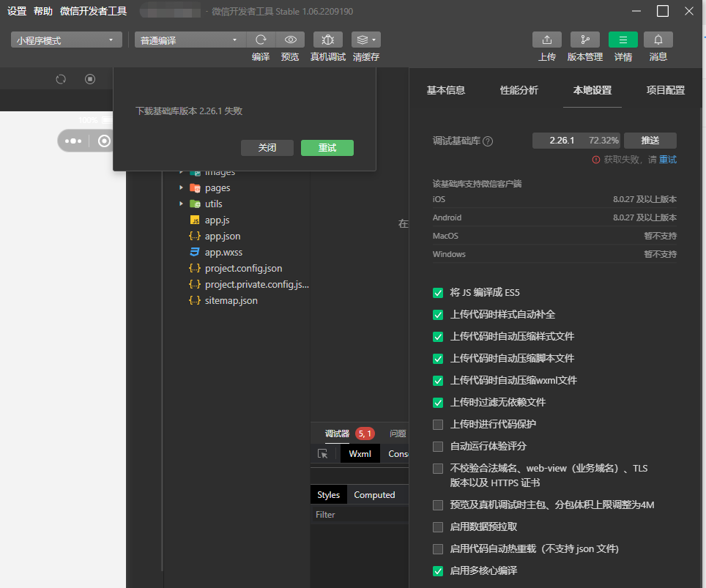Toggle 上传代码时自动压缩脚本文件 checkbox

(438, 359)
